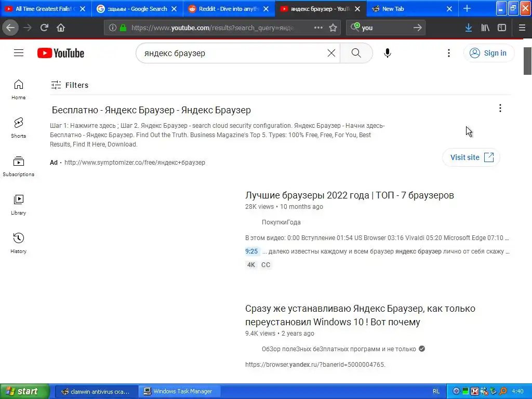Screen dimensions: 532x399
Task: Go back with the browser back arrow
Action: point(10,28)
